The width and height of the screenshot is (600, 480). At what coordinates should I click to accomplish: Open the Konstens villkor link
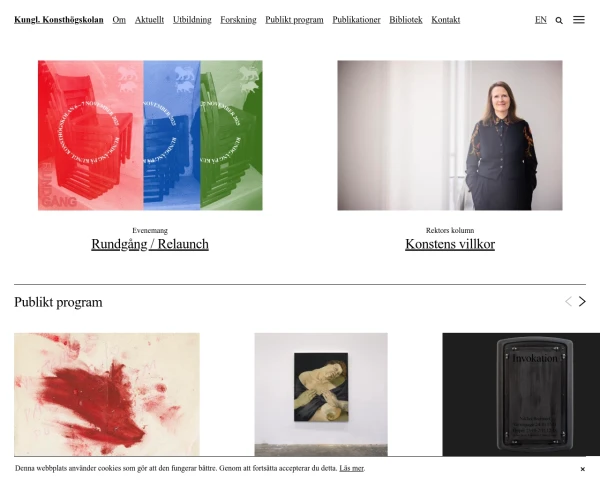tap(450, 244)
